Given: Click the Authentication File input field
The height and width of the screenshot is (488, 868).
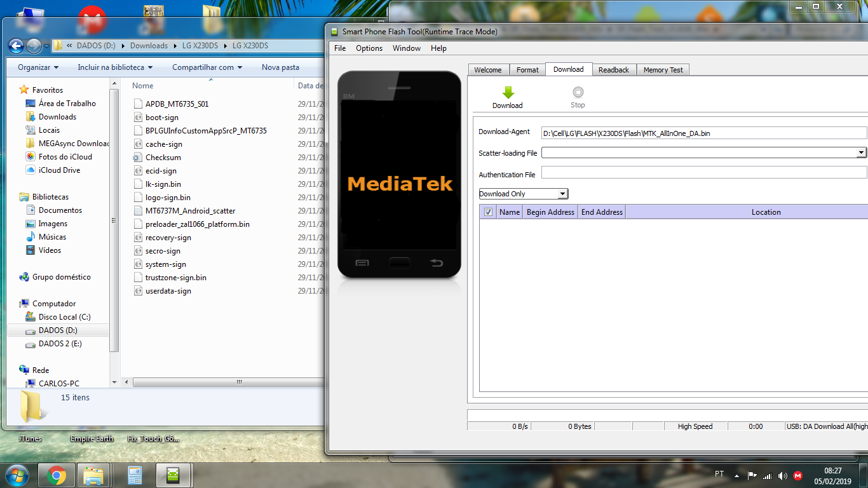Looking at the screenshot, I should tap(704, 172).
